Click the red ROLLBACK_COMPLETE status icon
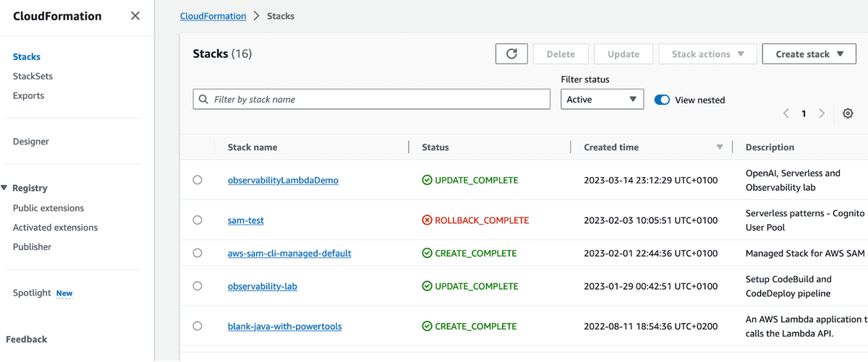868x362 pixels. coord(427,220)
